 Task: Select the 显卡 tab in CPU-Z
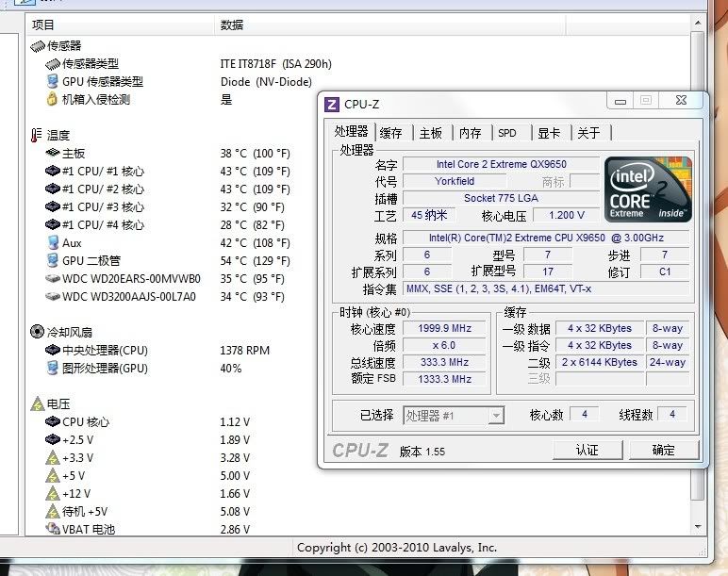click(549, 133)
